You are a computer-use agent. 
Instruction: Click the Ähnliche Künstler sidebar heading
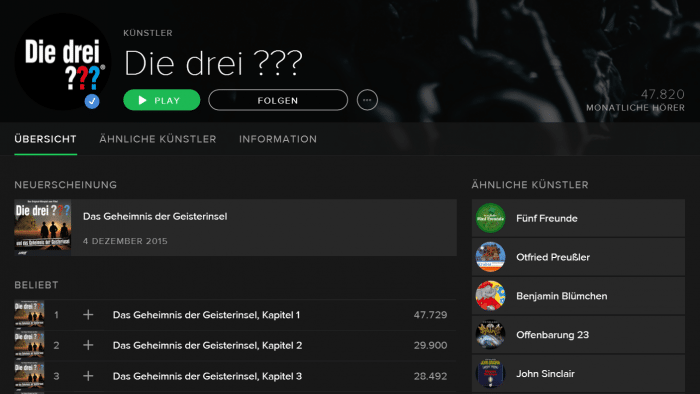pyautogui.click(x=530, y=185)
